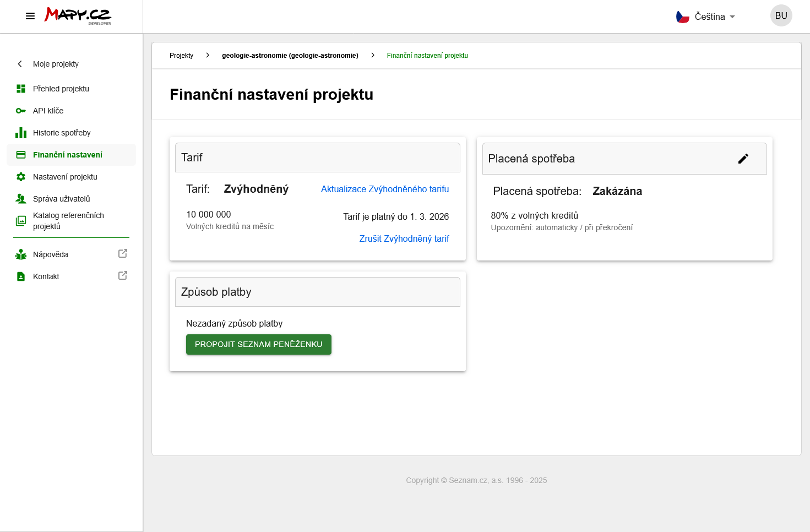This screenshot has height=532, width=810.
Task: Click '80% z volných kreditů' text
Action: tap(535, 215)
